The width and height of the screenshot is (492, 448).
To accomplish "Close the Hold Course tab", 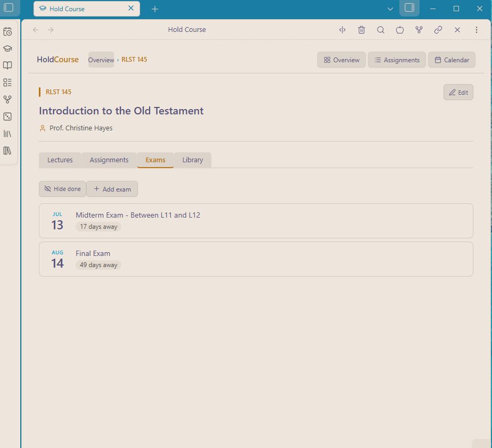I will coord(131,8).
